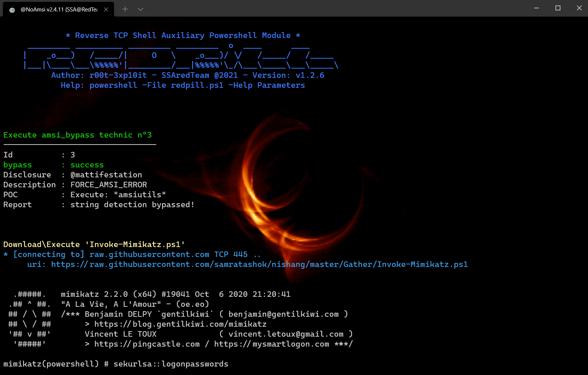Click the vincent.letoux@gmail.com email address

pyautogui.click(x=286, y=334)
